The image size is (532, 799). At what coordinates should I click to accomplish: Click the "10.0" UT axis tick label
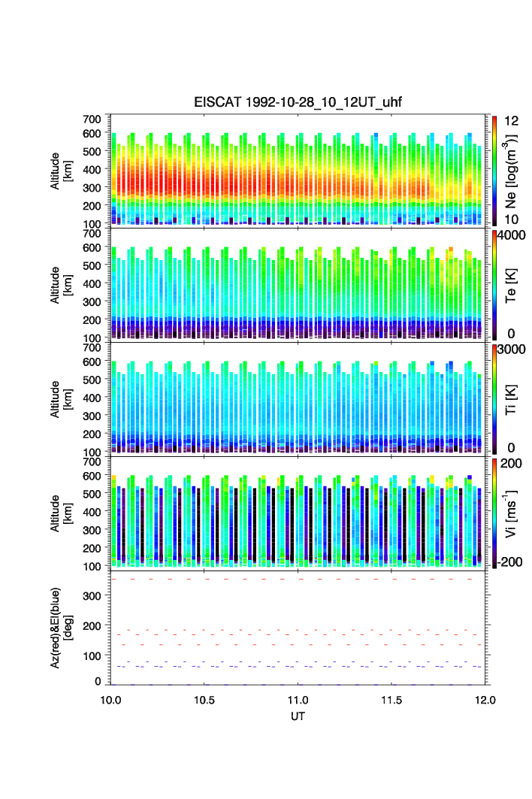pos(110,700)
